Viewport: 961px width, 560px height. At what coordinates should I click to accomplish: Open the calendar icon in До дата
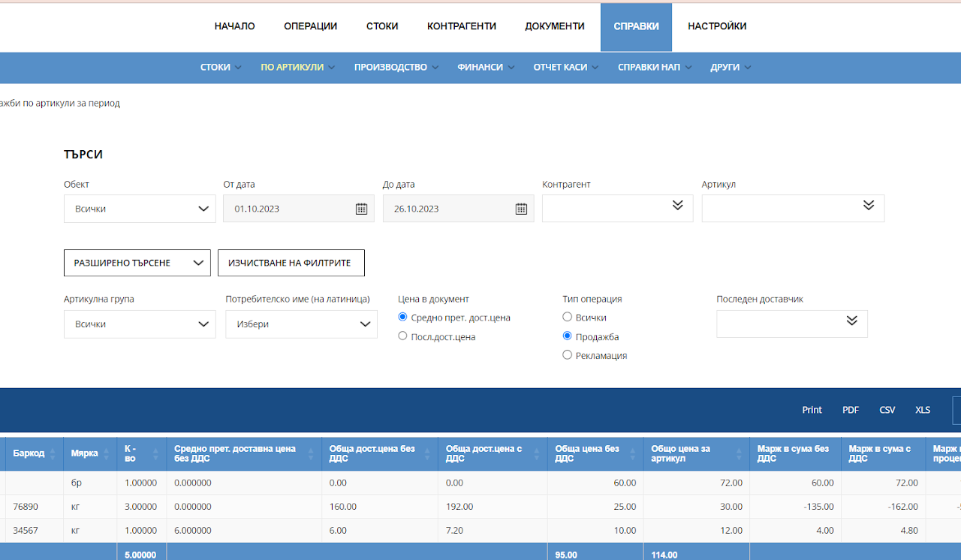521,209
